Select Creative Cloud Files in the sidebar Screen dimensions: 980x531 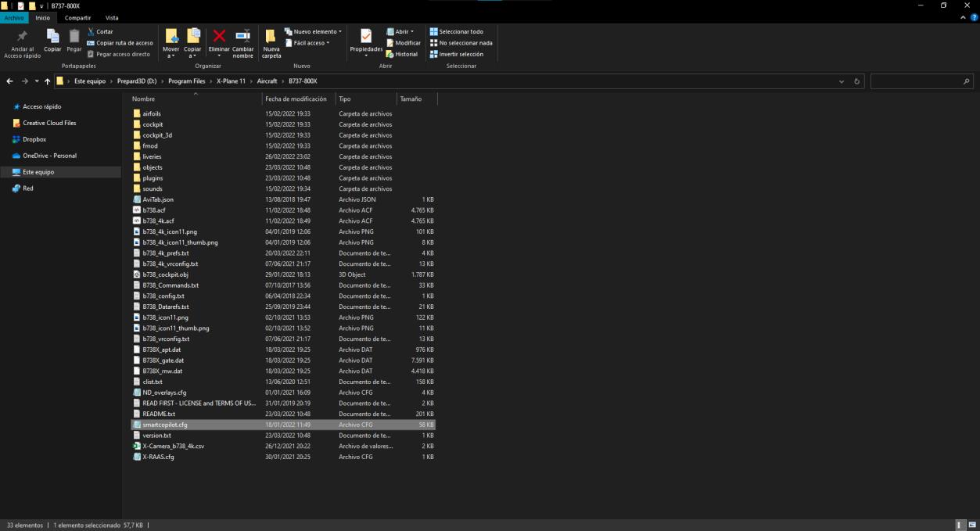[x=49, y=123]
